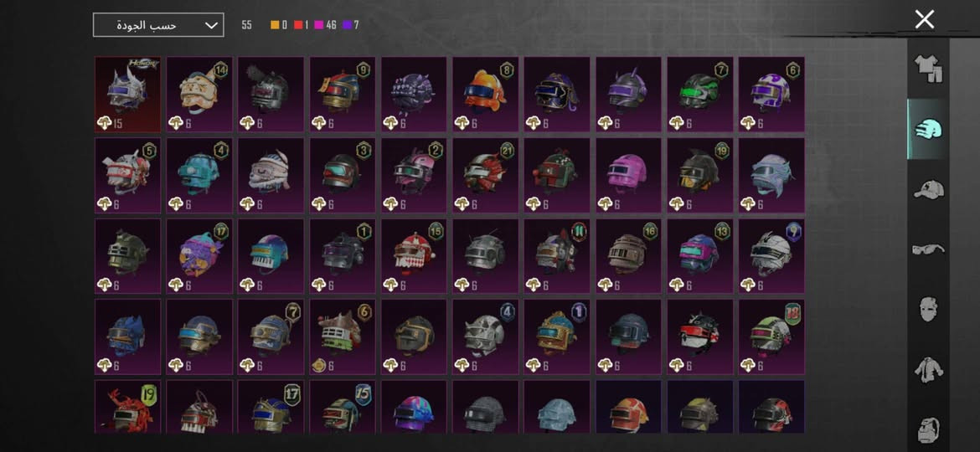Screen dimensions: 980x452
Task: Open the outfits category icon in sidebar
Action: (928, 69)
